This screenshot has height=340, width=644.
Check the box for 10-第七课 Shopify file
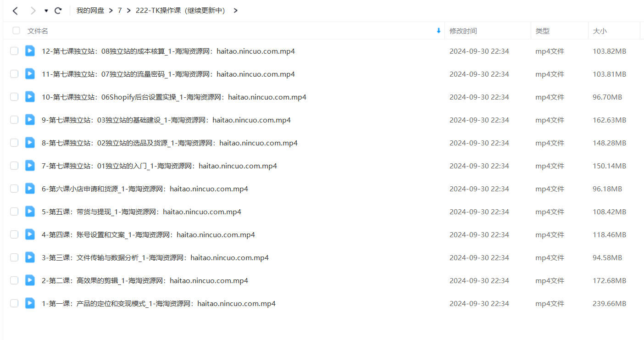point(14,97)
